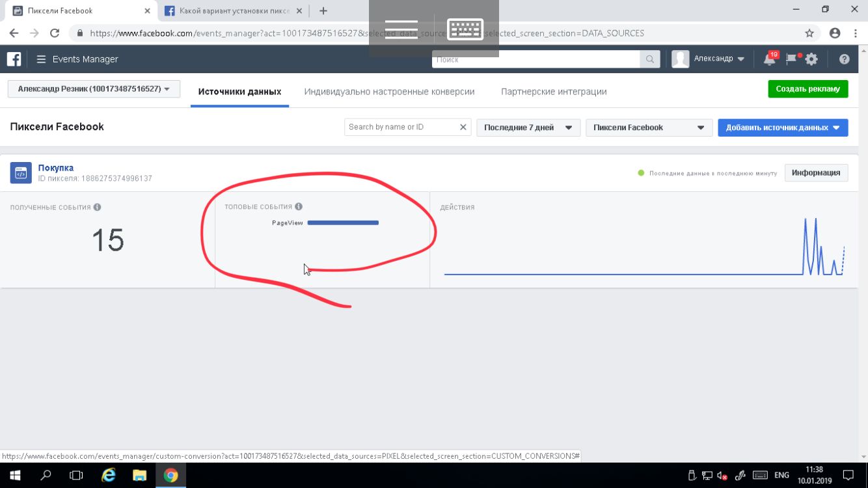Open the notifications bell
This screenshot has width=868, height=488.
coord(770,59)
